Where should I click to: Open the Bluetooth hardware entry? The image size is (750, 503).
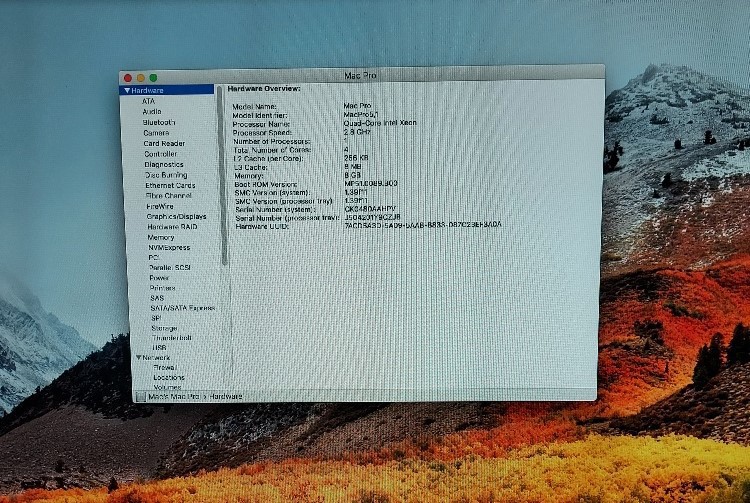(x=159, y=122)
